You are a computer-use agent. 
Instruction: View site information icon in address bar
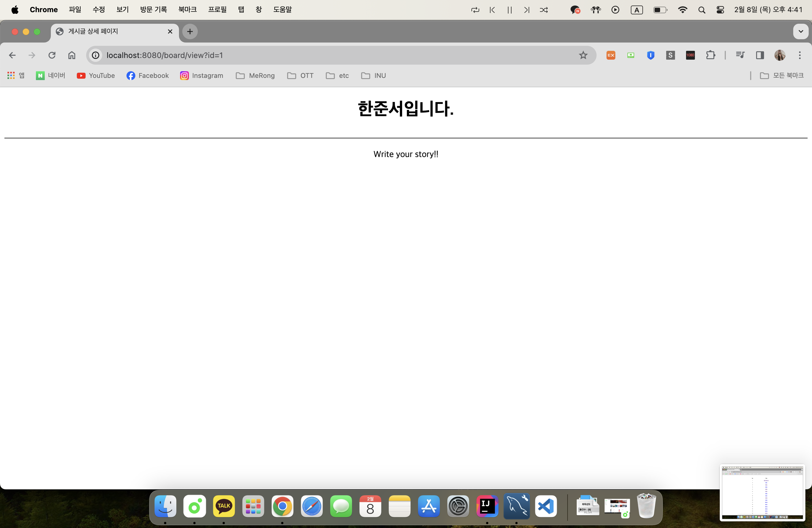click(96, 55)
